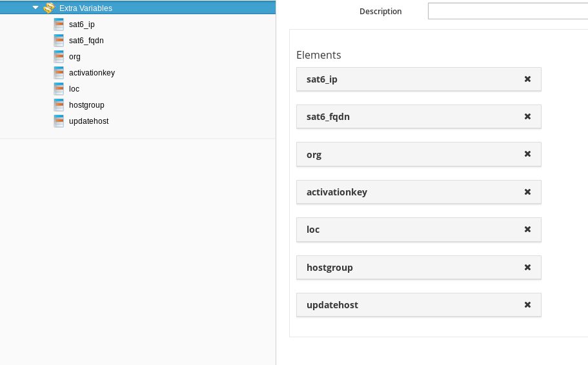This screenshot has height=365, width=588.
Task: Select the activationkey tree item label
Action: coord(92,73)
